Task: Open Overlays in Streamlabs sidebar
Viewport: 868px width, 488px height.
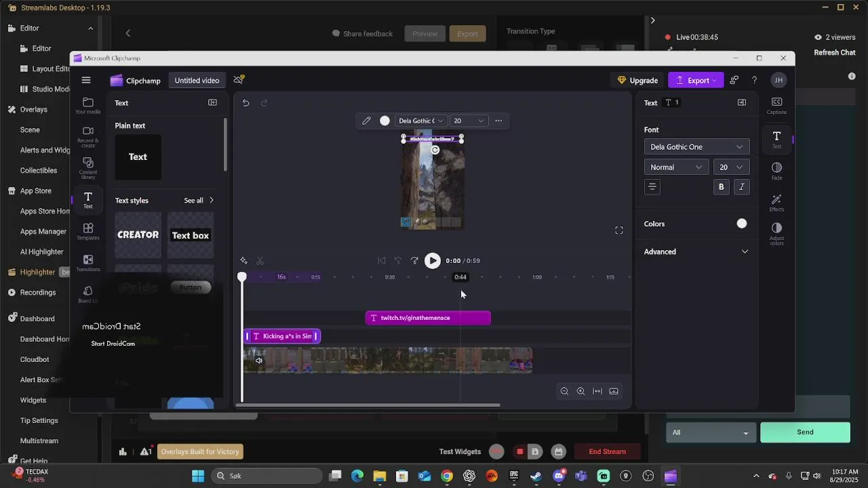Action: pos(34,109)
